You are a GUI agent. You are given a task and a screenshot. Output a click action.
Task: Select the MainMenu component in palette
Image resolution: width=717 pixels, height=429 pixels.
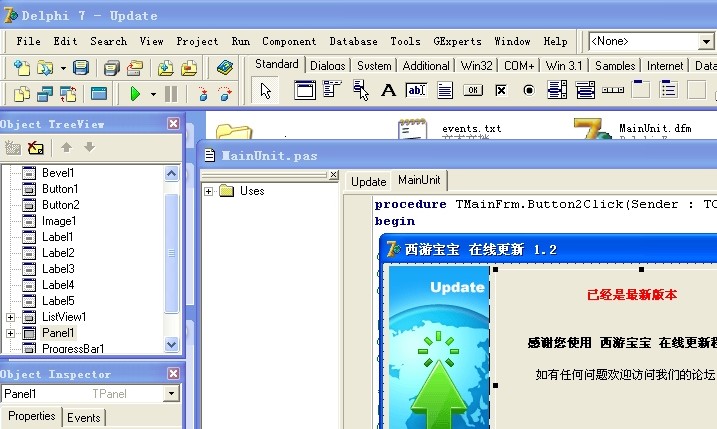(332, 90)
